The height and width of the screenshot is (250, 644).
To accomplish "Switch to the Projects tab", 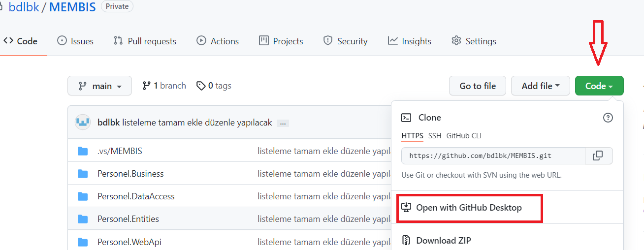I will pyautogui.click(x=281, y=41).
